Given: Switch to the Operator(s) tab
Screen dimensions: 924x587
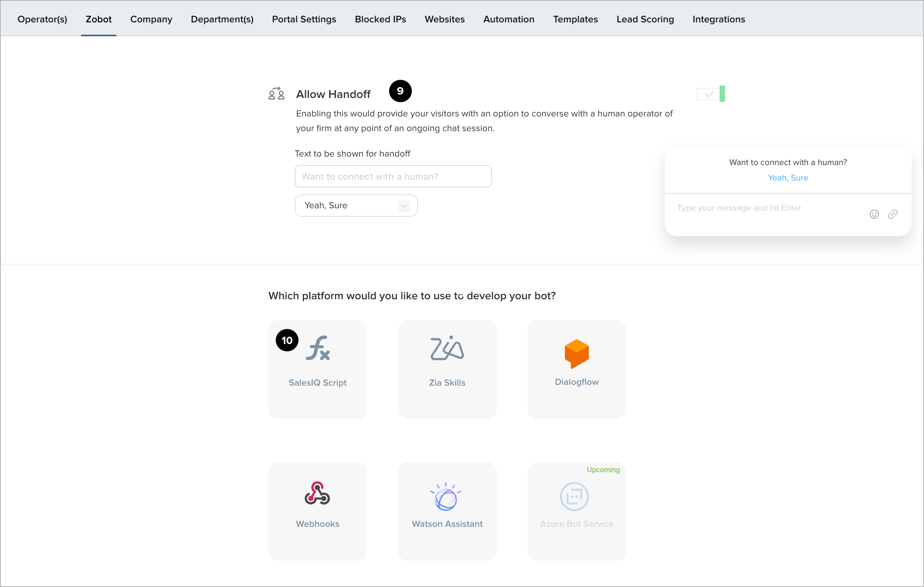Looking at the screenshot, I should click(42, 19).
